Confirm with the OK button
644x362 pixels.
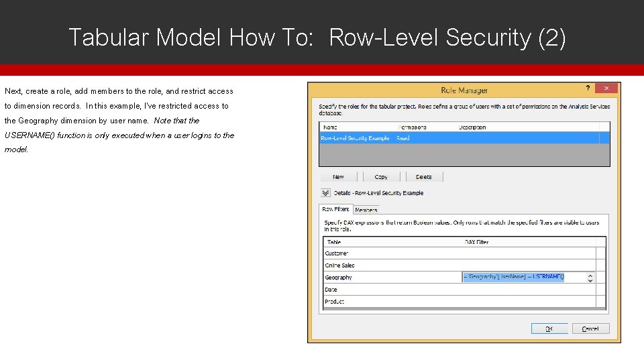pyautogui.click(x=549, y=328)
